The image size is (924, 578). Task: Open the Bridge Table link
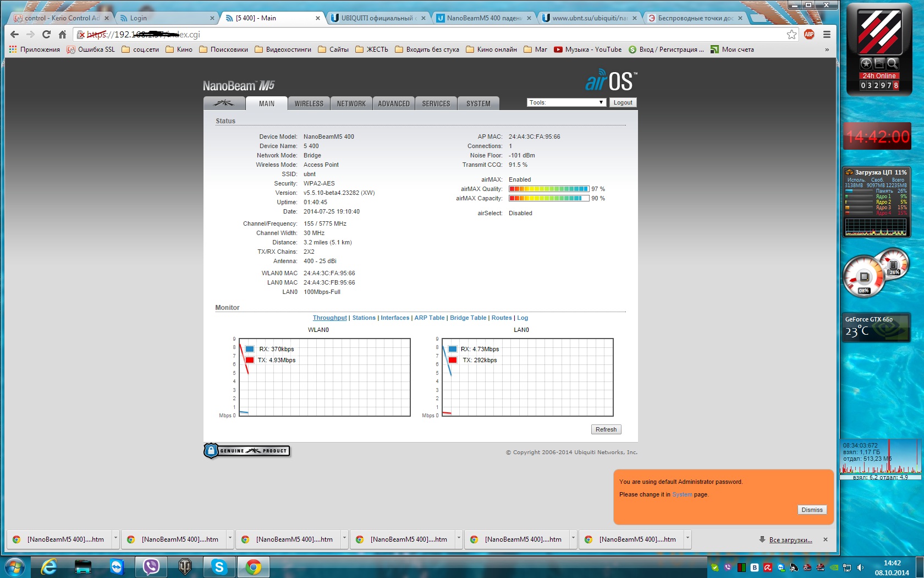[468, 318]
